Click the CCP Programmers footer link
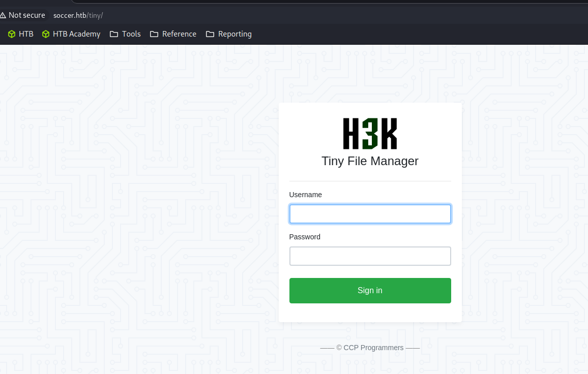588x374 pixels. [373, 348]
